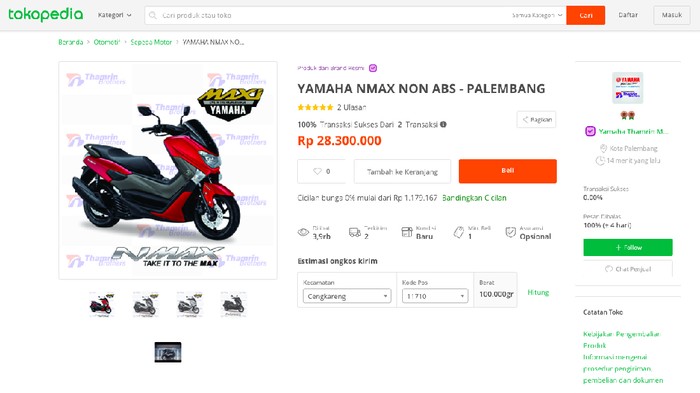Open the Kategori dropdown menu

115,15
